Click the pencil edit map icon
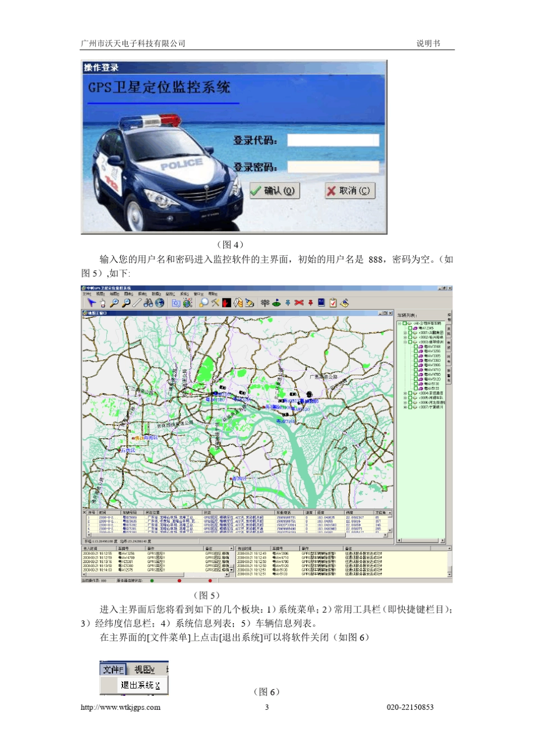This screenshot has height=756, width=534. point(250,303)
